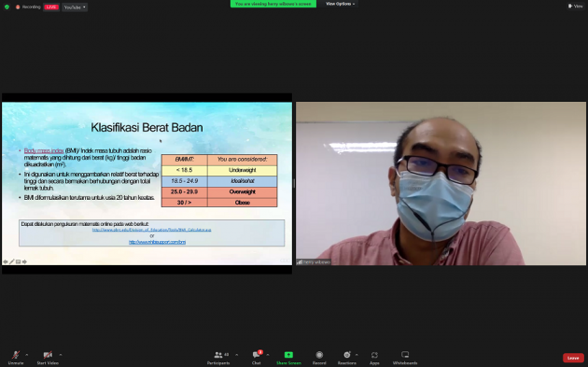Click the pen annotation icon on the slide

(x=11, y=261)
